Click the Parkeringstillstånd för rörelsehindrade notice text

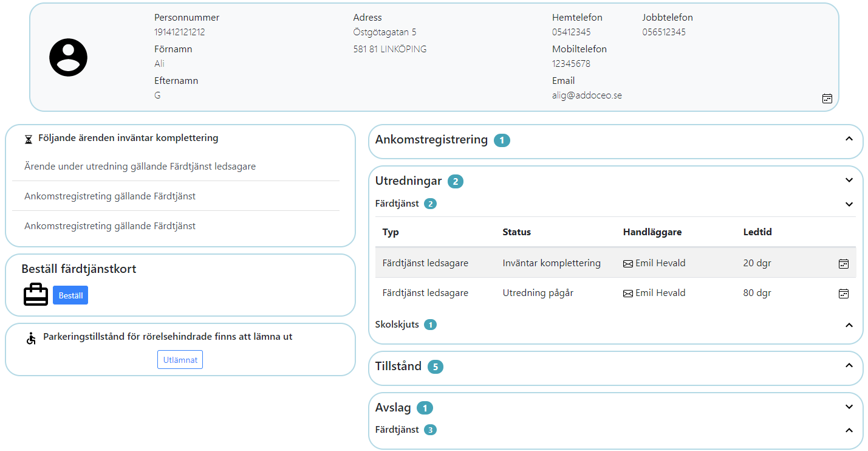[168, 337]
